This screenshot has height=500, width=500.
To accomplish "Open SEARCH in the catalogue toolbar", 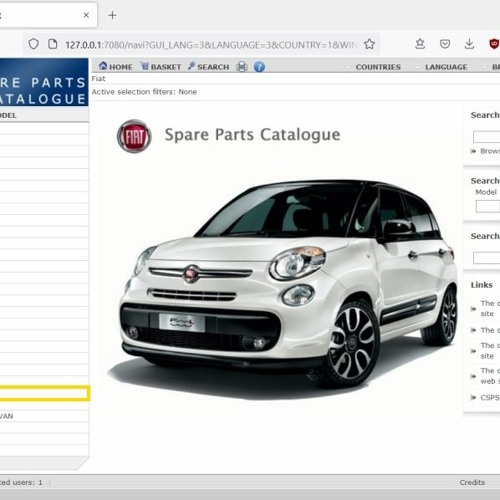I will 209,67.
